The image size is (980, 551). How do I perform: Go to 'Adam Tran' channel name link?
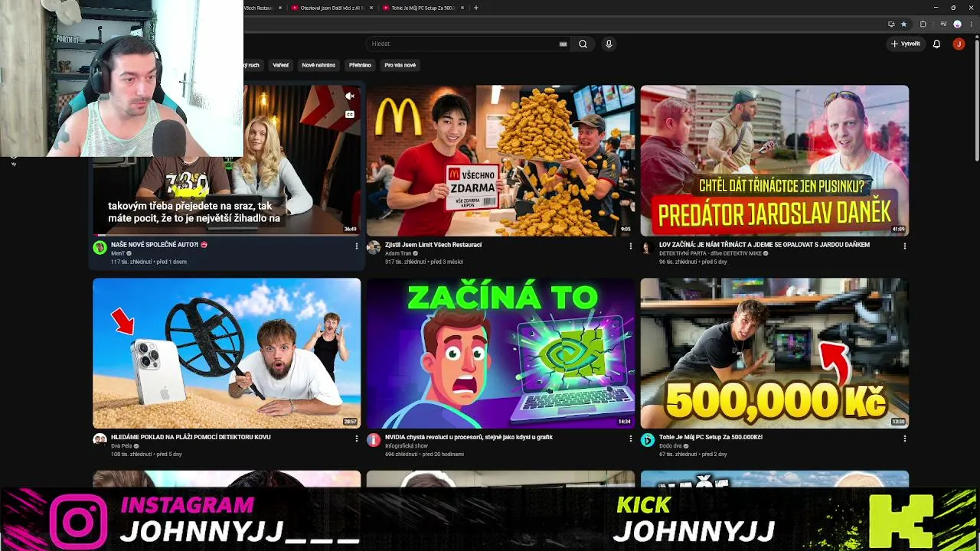(x=398, y=253)
